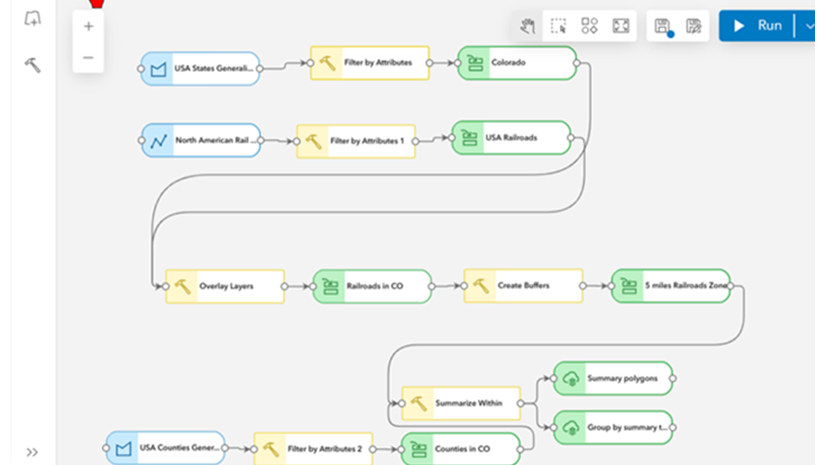Click polygon icon on USA Counties node
This screenshot has width=826, height=465.
click(x=123, y=449)
